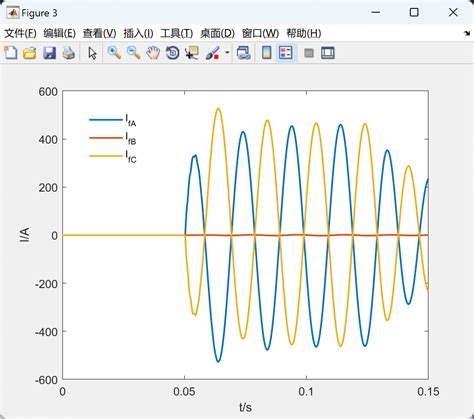The height and width of the screenshot is (419, 474).
Task: Open the 文件(F) menu
Action: click(x=20, y=33)
